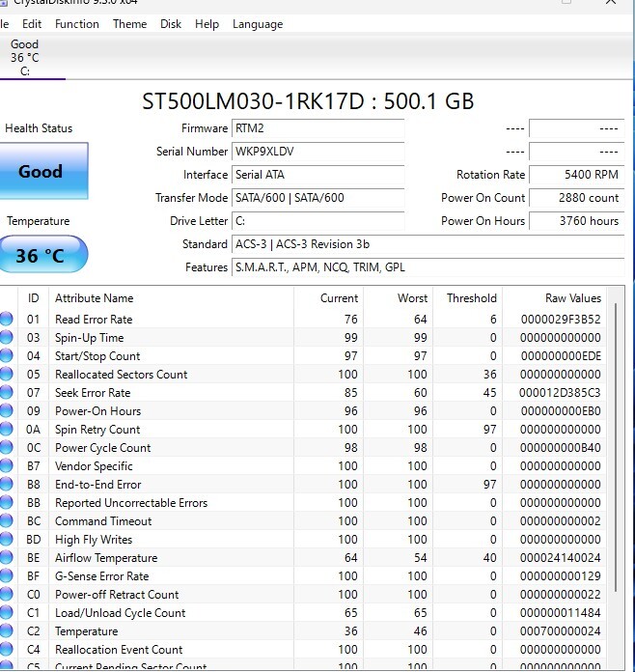This screenshot has width=635, height=672.
Task: Open the Language menu
Action: (258, 24)
